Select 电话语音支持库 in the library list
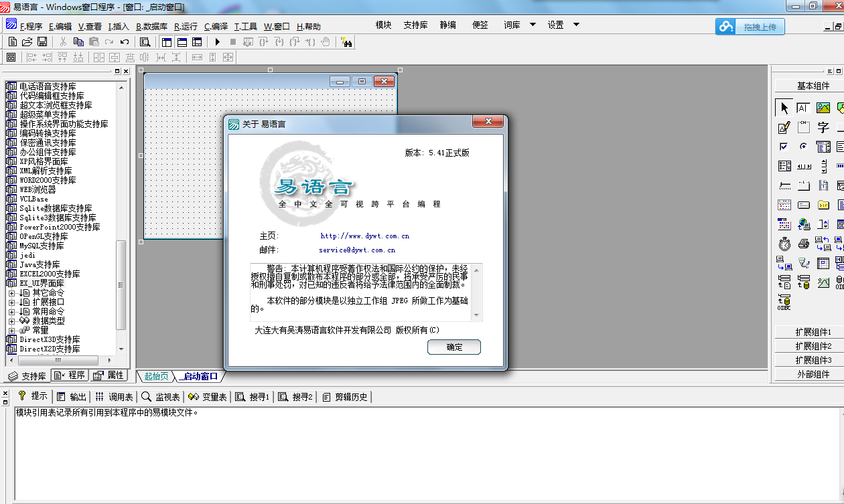844x504 pixels. click(47, 86)
